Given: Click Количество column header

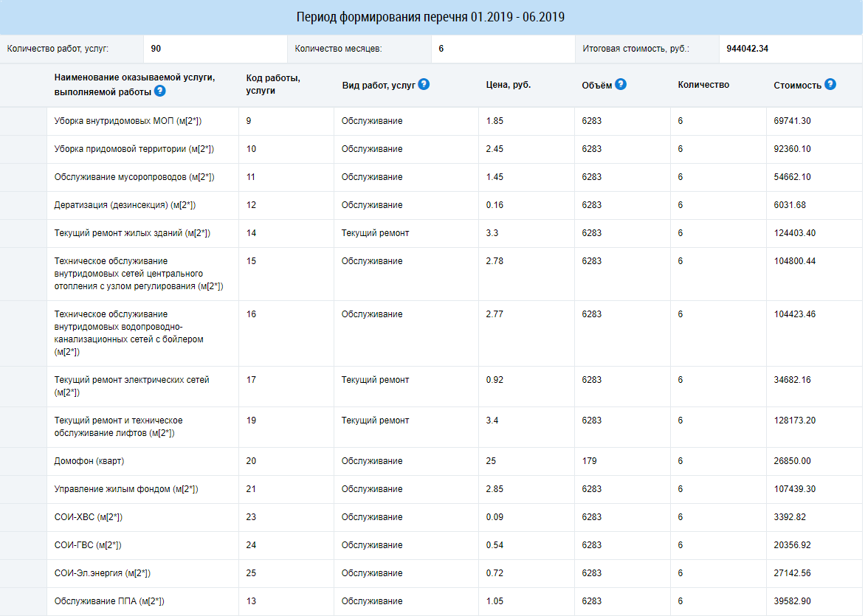Looking at the screenshot, I should [703, 84].
